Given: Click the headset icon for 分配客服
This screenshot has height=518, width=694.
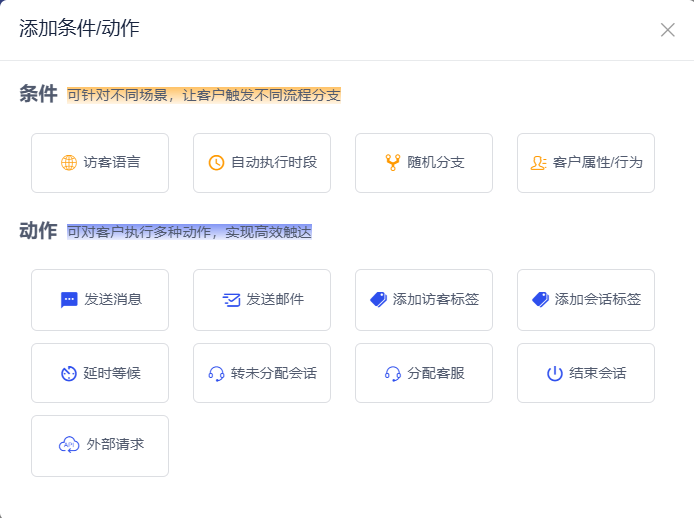Looking at the screenshot, I should point(392,374).
